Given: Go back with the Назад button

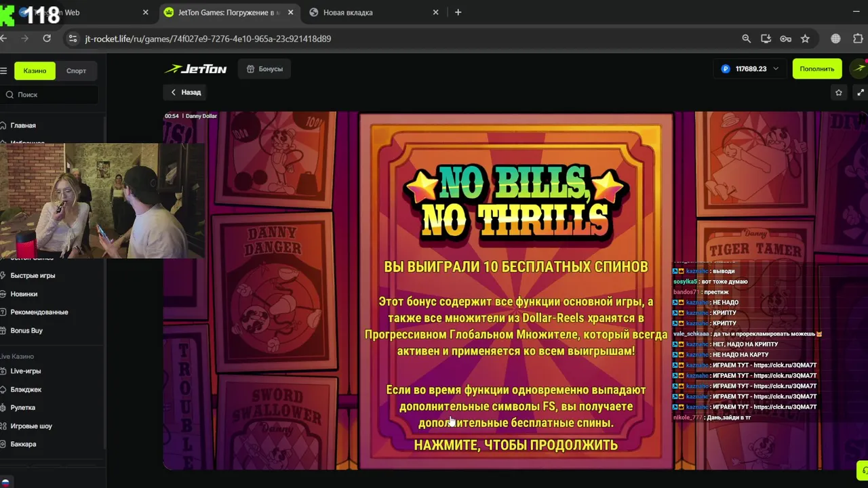Looking at the screenshot, I should [x=186, y=92].
